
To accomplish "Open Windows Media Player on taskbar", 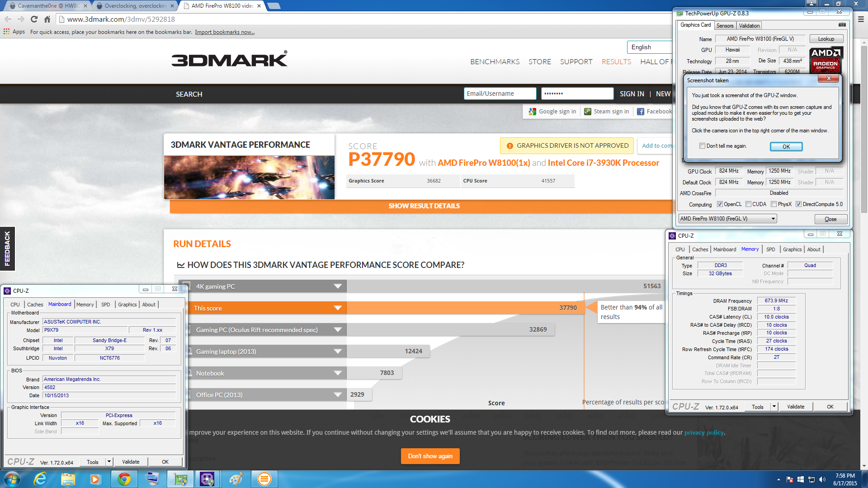I will 95,479.
